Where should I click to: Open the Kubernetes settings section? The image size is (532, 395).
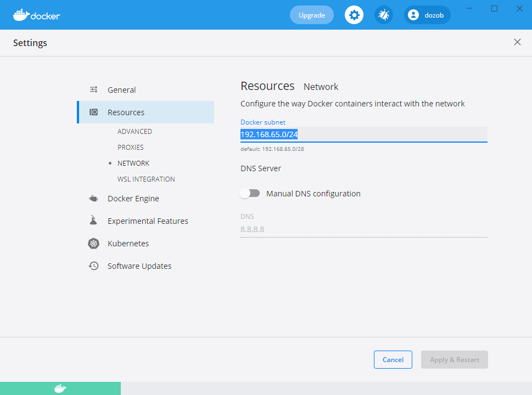click(x=146, y=244)
